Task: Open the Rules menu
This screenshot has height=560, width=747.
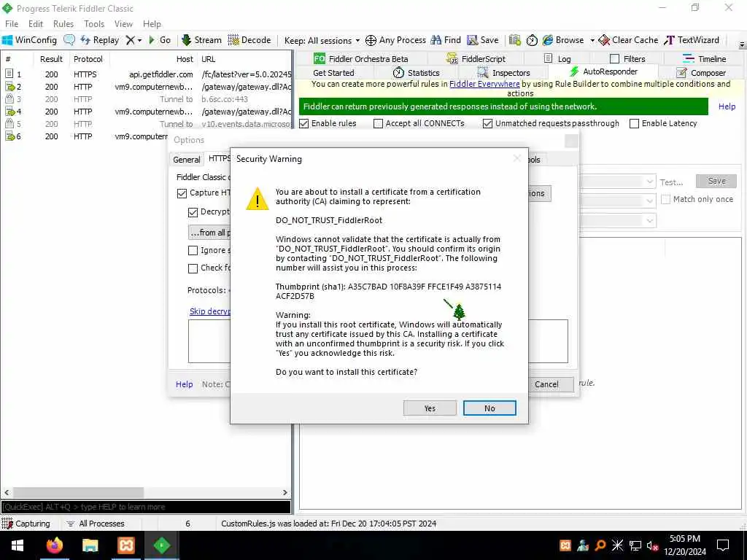Action: 63,24
